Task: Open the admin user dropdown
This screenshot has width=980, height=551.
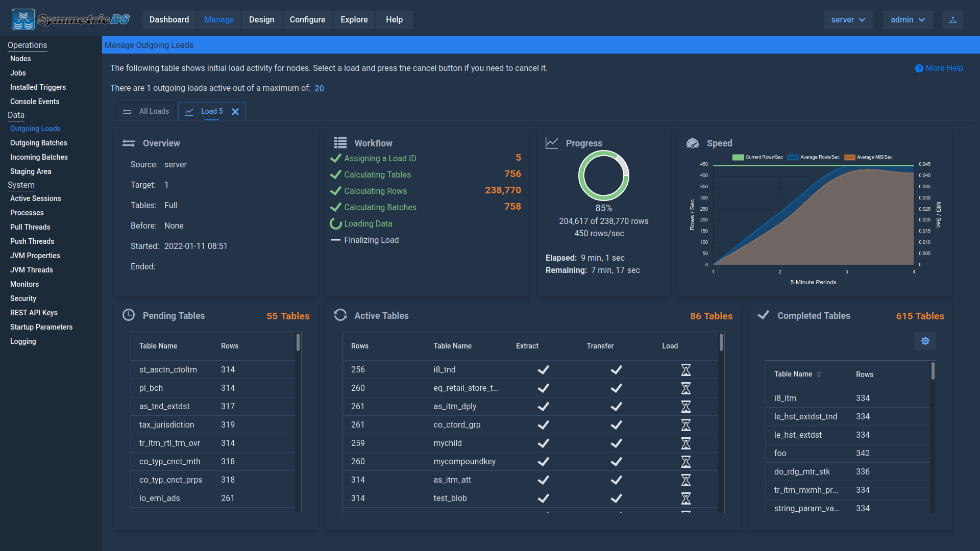Action: tap(908, 20)
